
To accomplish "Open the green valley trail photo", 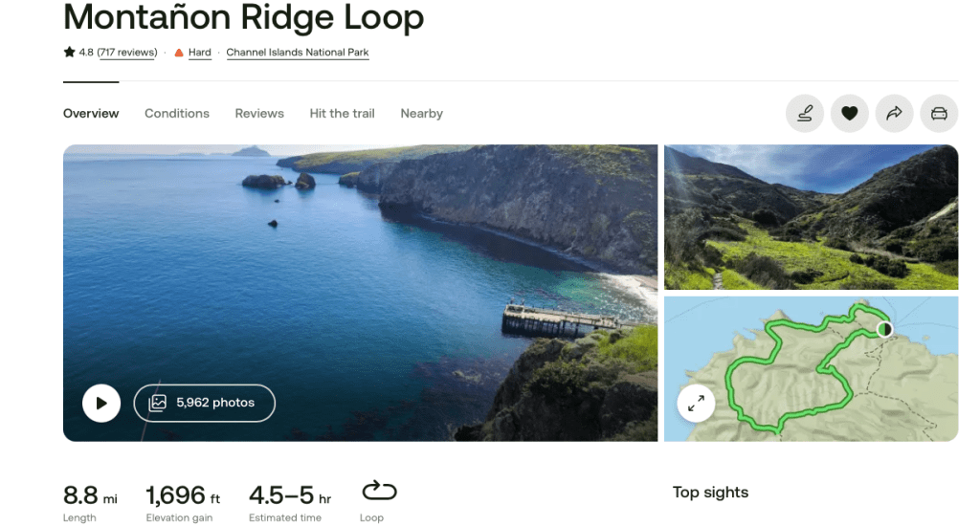I will pos(811,216).
